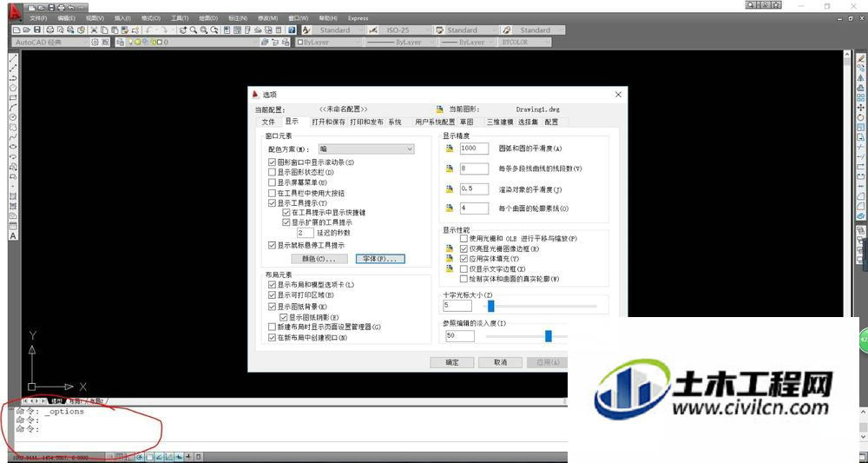Viewport: 868px width, 463px height.
Task: Click the 字体(F)... button
Action: [380, 259]
